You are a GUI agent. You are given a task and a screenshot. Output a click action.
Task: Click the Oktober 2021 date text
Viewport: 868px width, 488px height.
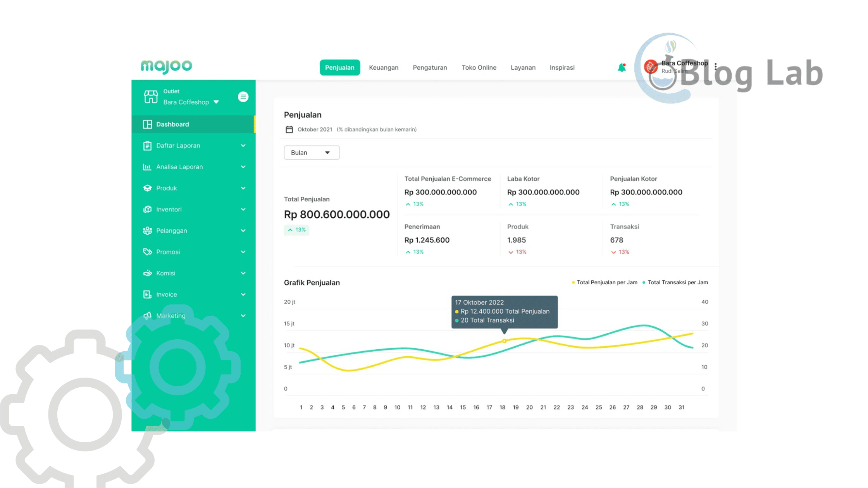(x=315, y=129)
